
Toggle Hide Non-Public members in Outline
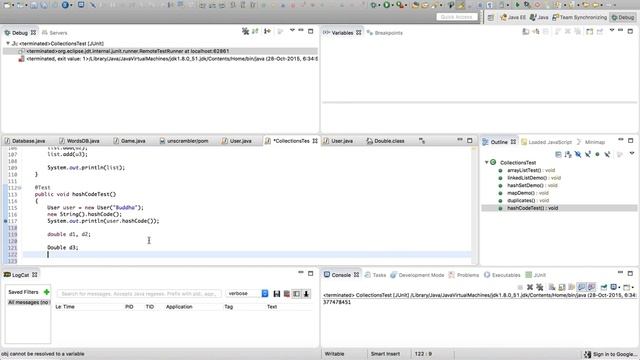pos(597,154)
